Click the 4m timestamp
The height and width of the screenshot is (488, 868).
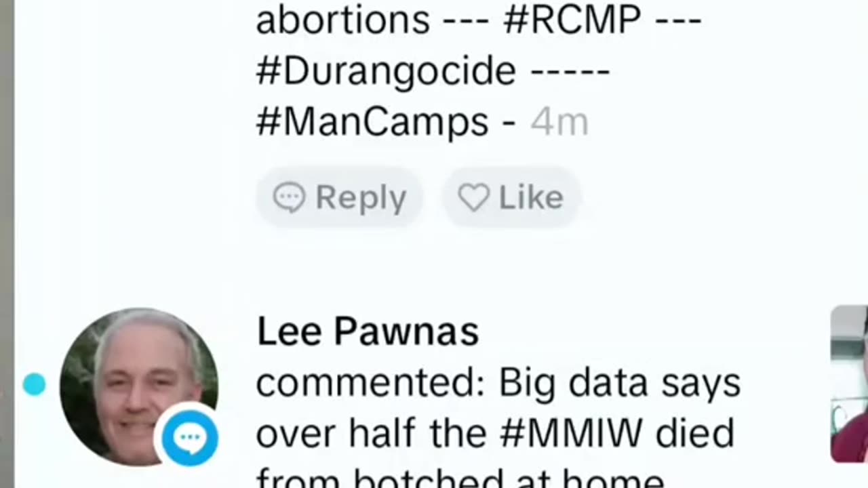[559, 123]
